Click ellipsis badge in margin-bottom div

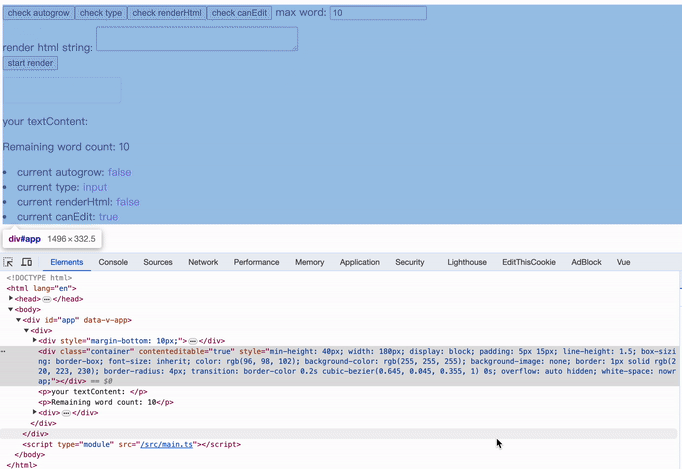(x=193, y=341)
